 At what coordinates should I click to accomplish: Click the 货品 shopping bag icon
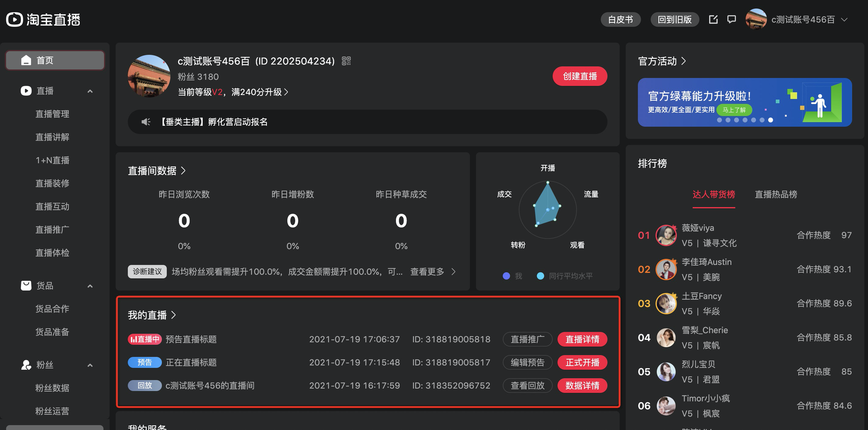click(26, 285)
